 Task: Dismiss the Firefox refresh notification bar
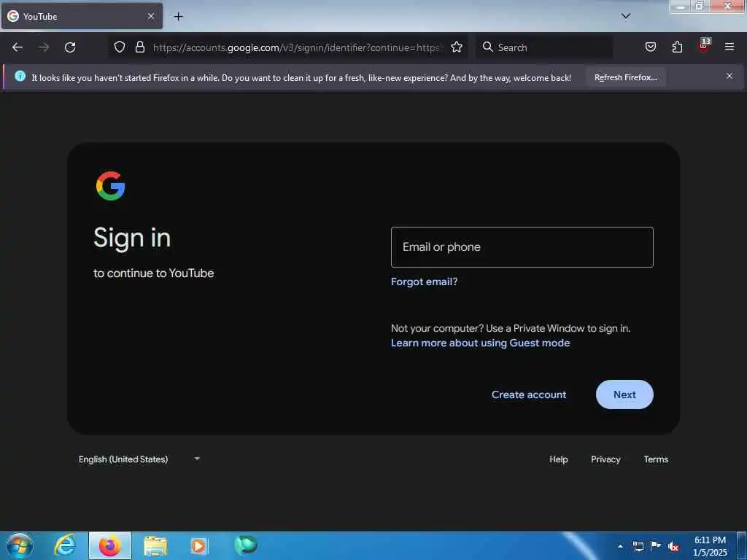[729, 76]
